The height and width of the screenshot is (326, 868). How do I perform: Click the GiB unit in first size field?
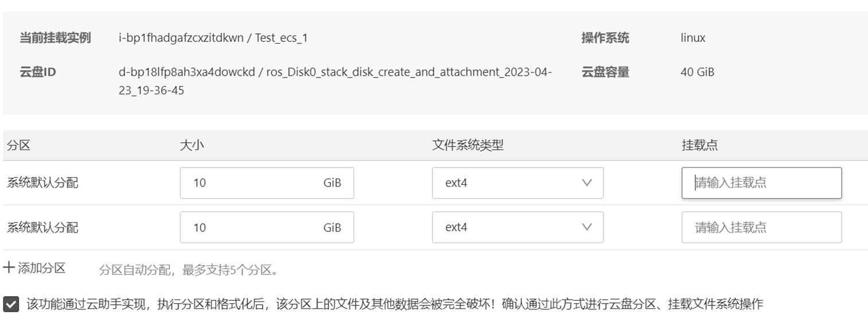tap(332, 183)
